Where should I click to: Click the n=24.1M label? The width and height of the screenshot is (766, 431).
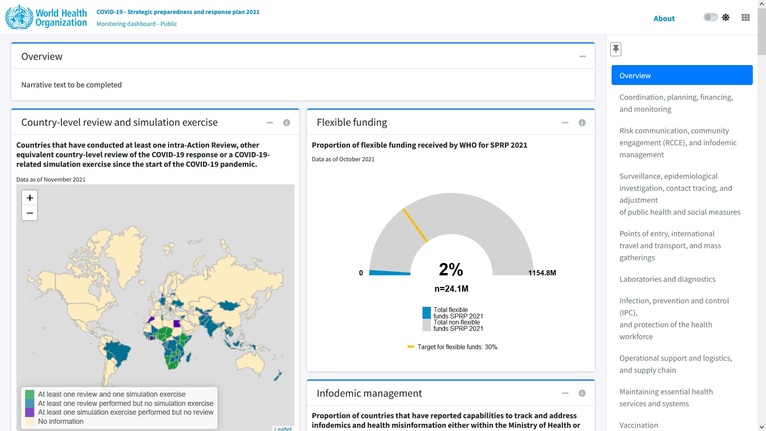click(451, 289)
